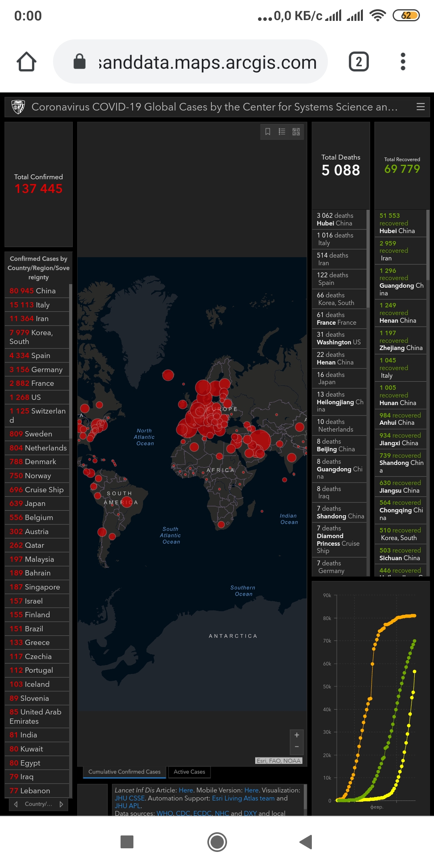Image resolution: width=434 pixels, height=868 pixels.
Task: Select 639 Japan row
Action: point(37,504)
